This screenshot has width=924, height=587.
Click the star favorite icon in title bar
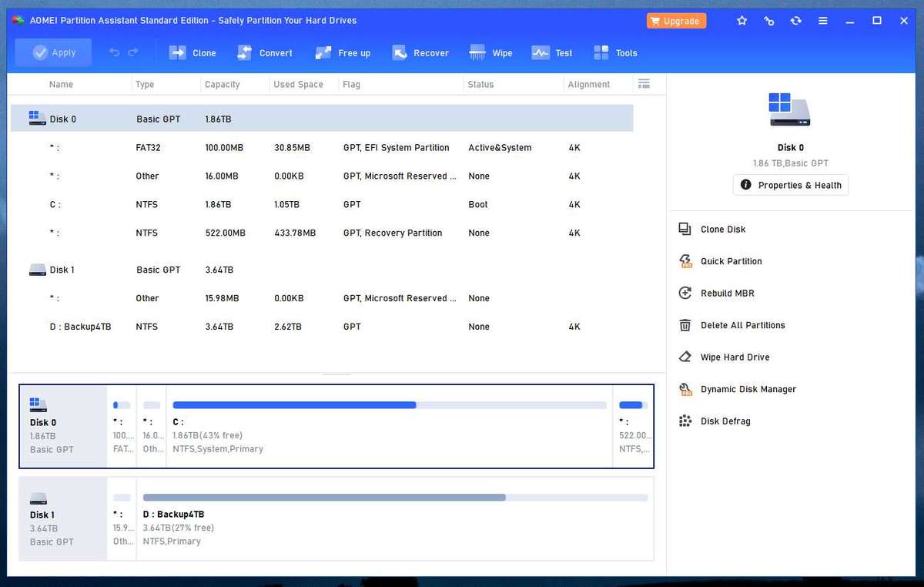(x=742, y=21)
